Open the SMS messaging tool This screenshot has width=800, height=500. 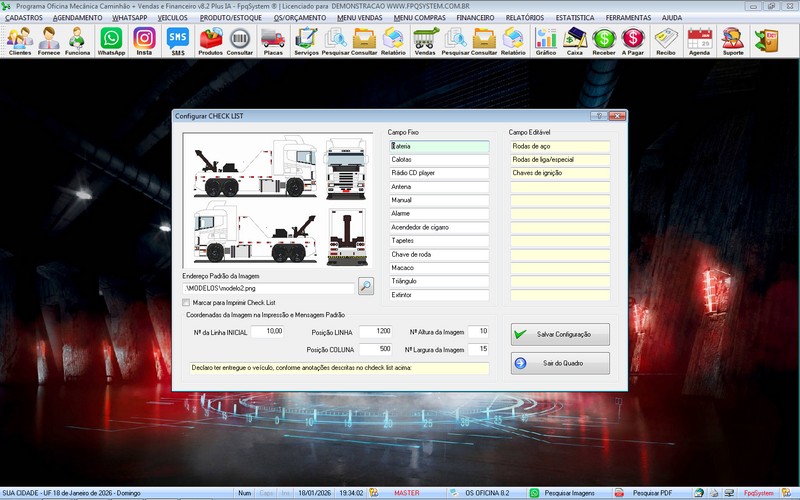pyautogui.click(x=177, y=41)
